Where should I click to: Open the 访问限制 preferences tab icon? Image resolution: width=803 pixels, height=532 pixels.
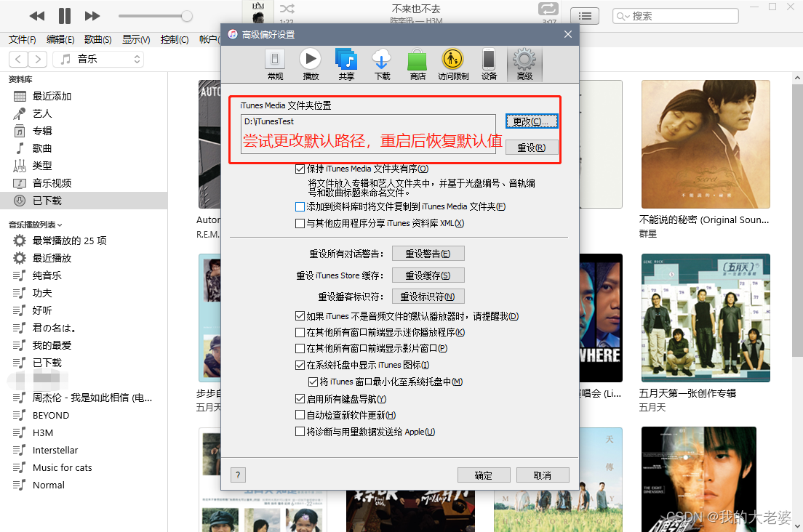click(x=453, y=65)
